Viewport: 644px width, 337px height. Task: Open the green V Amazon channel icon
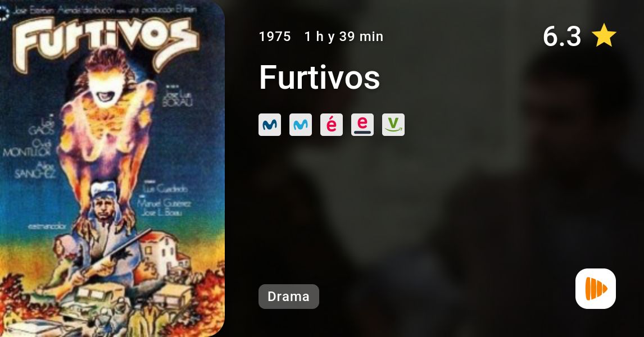393,125
